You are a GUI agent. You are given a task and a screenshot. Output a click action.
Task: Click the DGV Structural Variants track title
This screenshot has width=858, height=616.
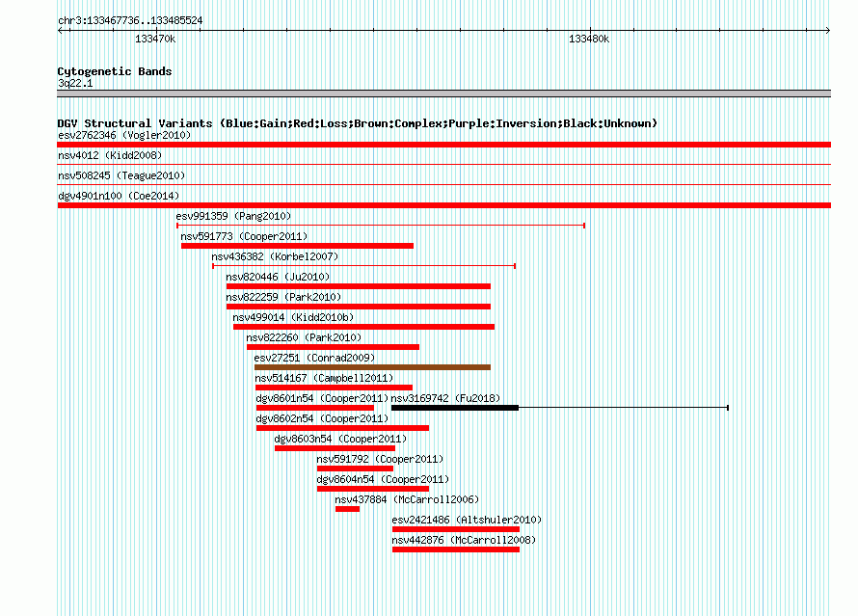358,123
